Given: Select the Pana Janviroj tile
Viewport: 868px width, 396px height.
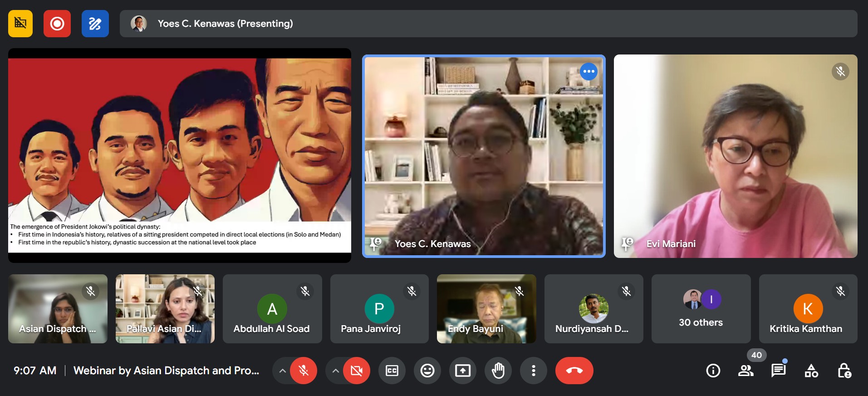Looking at the screenshot, I should [379, 308].
